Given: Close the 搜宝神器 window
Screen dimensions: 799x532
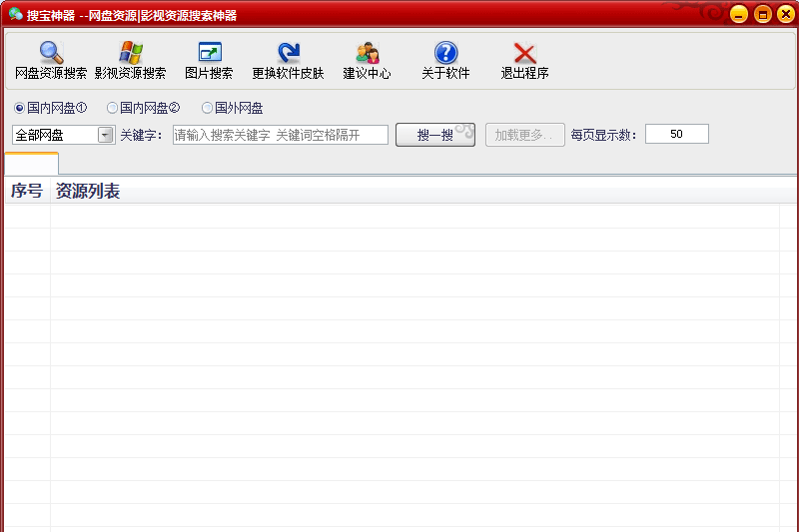Looking at the screenshot, I should point(786,14).
